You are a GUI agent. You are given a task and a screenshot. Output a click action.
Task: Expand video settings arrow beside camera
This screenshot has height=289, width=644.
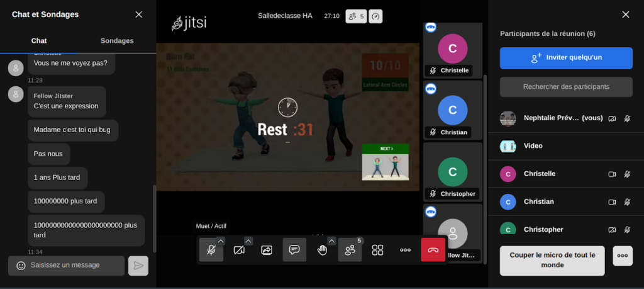click(x=248, y=241)
